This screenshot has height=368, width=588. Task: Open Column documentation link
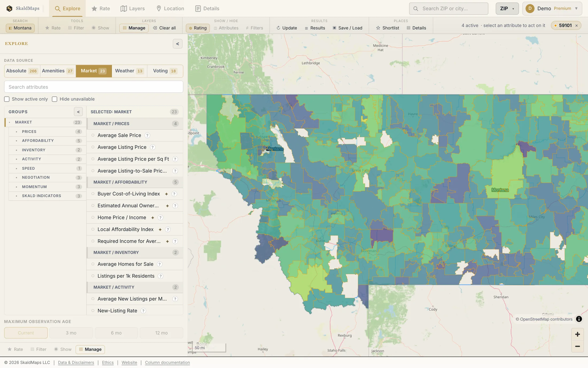click(167, 363)
